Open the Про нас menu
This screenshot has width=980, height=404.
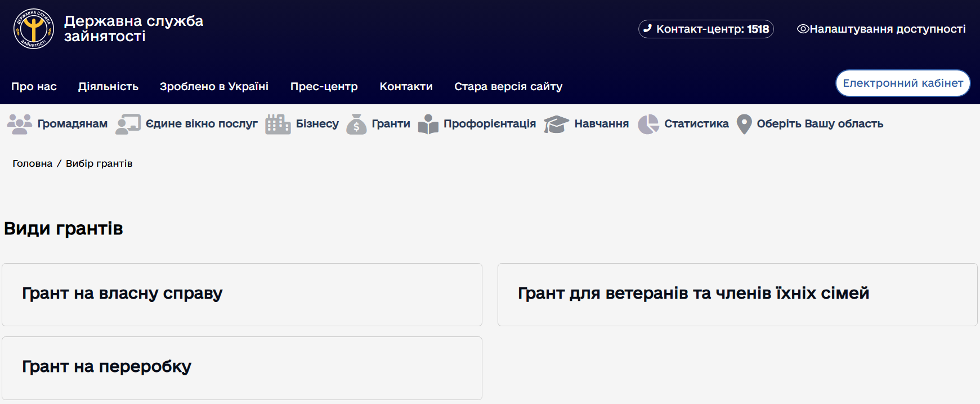(34, 86)
